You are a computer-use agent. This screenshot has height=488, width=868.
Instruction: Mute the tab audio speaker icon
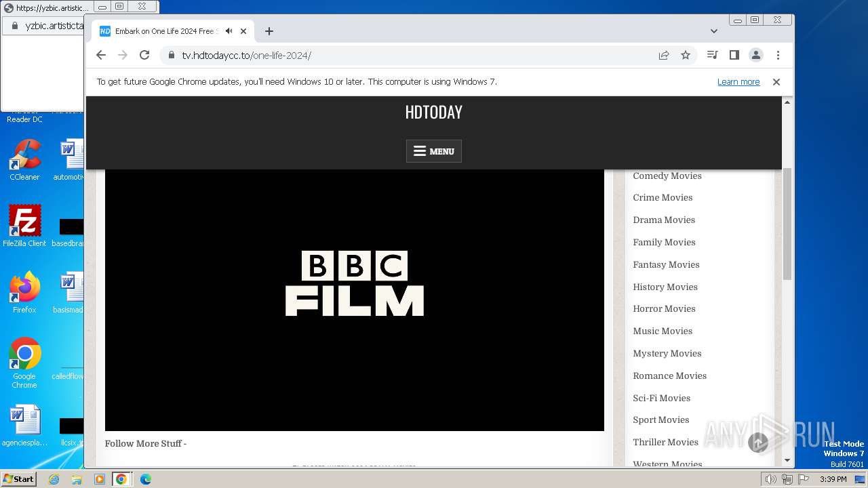point(229,31)
